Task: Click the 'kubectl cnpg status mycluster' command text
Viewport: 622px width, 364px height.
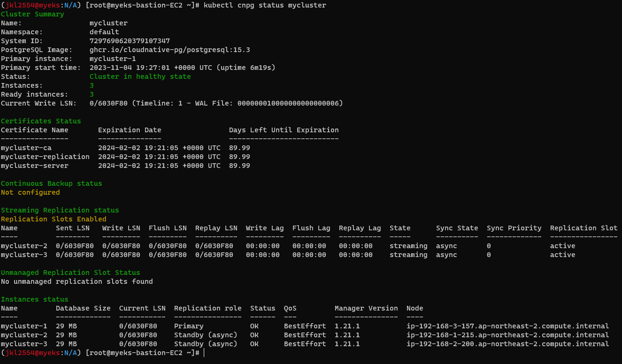Action: [265, 5]
